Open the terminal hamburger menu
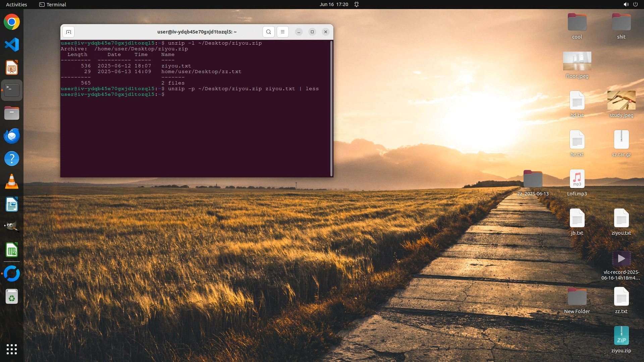 coord(282,32)
